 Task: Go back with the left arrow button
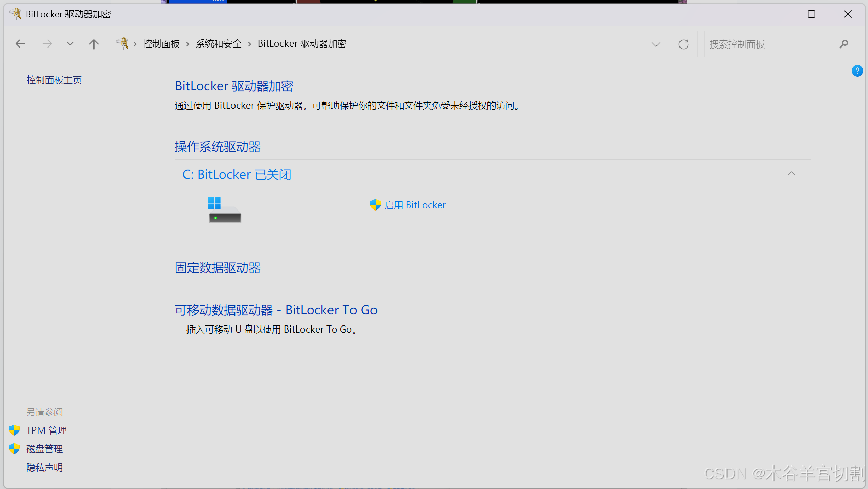click(x=20, y=44)
